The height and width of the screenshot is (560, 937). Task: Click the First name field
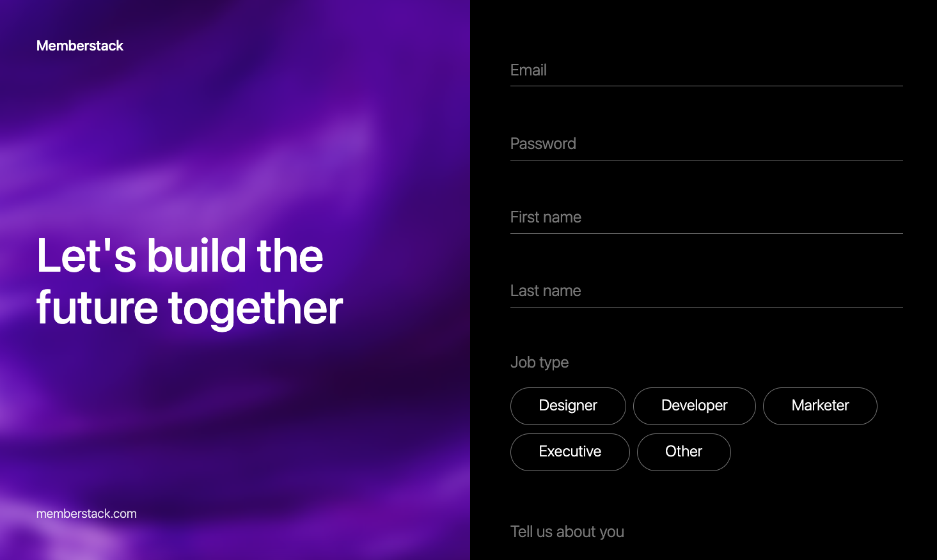704,217
